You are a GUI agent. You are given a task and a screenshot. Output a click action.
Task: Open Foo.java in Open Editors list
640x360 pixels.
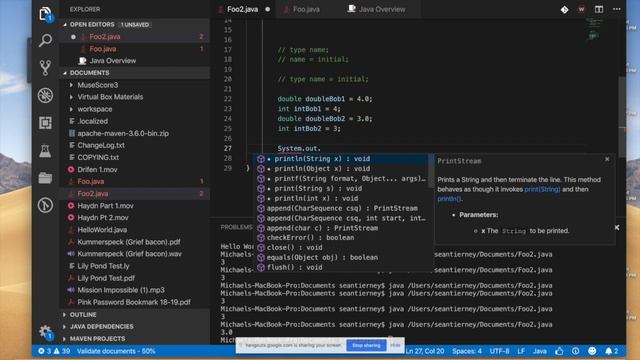[x=103, y=49]
